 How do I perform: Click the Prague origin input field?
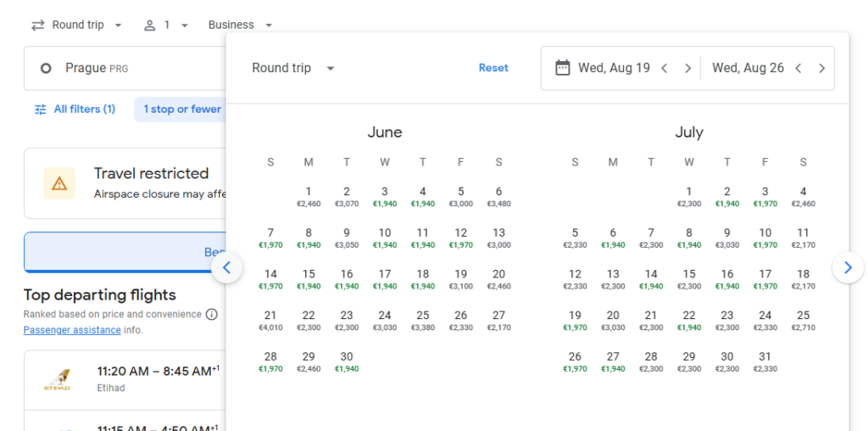[127, 68]
